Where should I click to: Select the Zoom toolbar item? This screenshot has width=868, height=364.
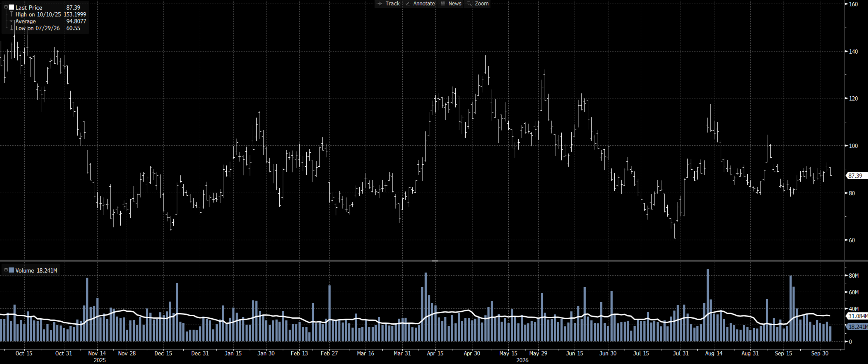point(482,3)
